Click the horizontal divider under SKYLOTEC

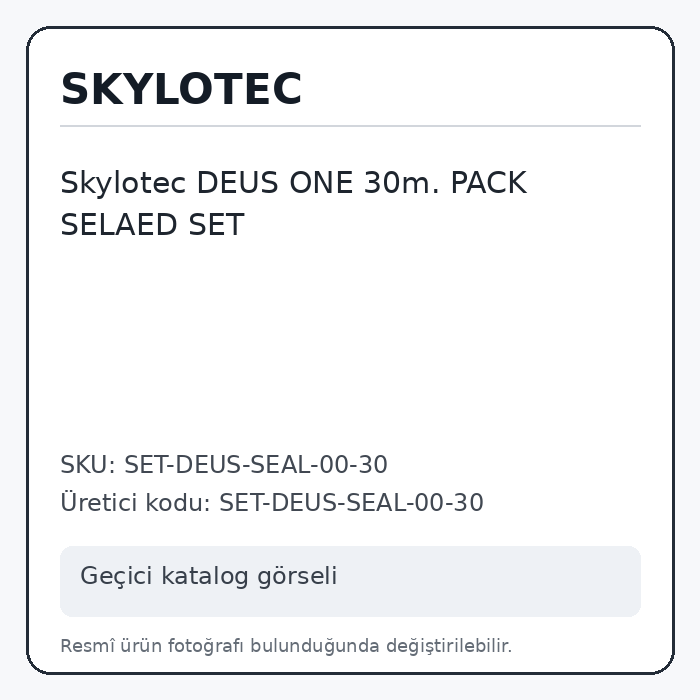click(350, 126)
